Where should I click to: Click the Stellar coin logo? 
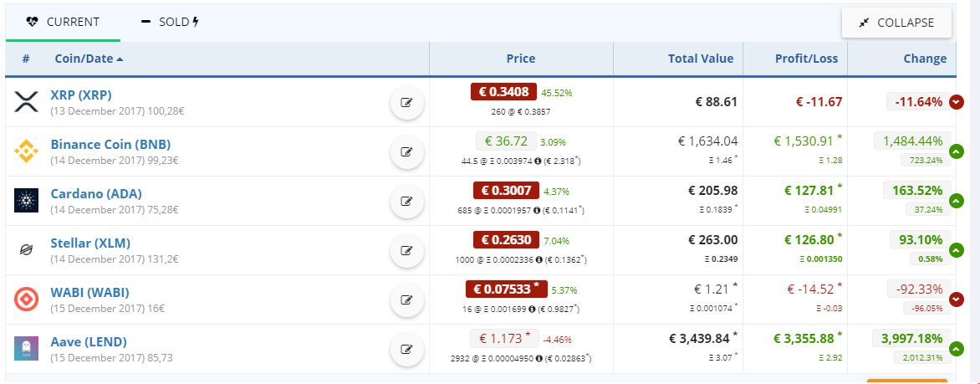coord(26,250)
